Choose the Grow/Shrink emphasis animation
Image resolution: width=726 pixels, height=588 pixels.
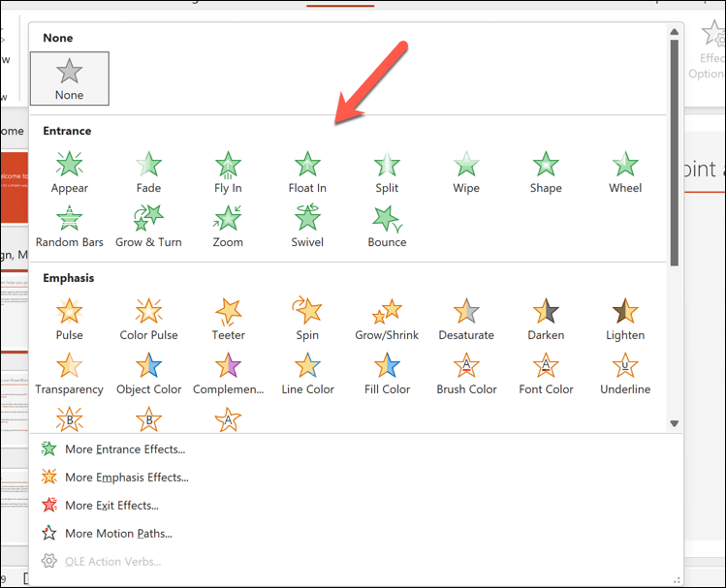387,320
